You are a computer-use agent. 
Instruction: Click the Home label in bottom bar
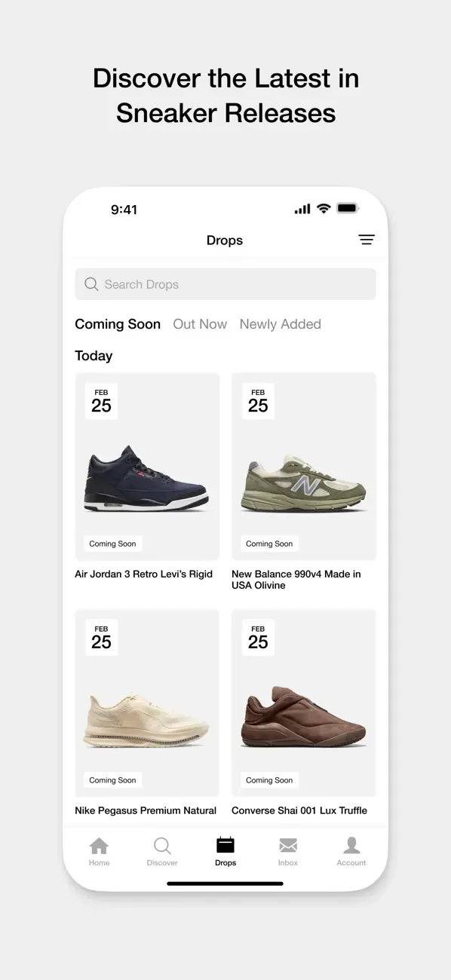[99, 863]
